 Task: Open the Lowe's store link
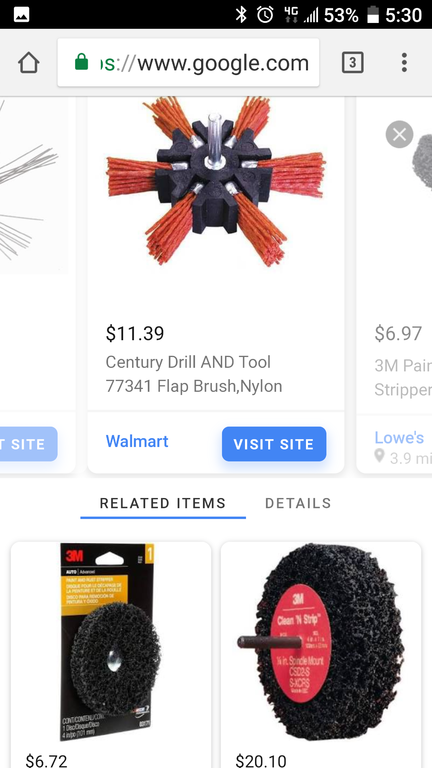pos(399,437)
